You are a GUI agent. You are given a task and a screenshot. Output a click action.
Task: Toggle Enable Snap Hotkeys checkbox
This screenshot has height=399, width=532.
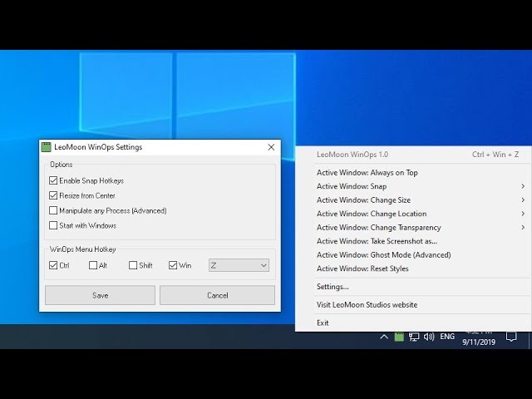[53, 180]
